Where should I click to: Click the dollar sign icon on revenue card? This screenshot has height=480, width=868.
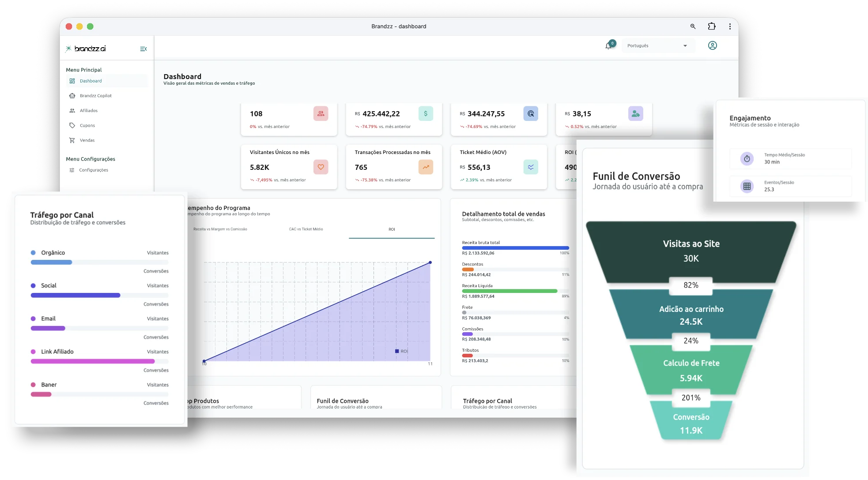tap(426, 113)
